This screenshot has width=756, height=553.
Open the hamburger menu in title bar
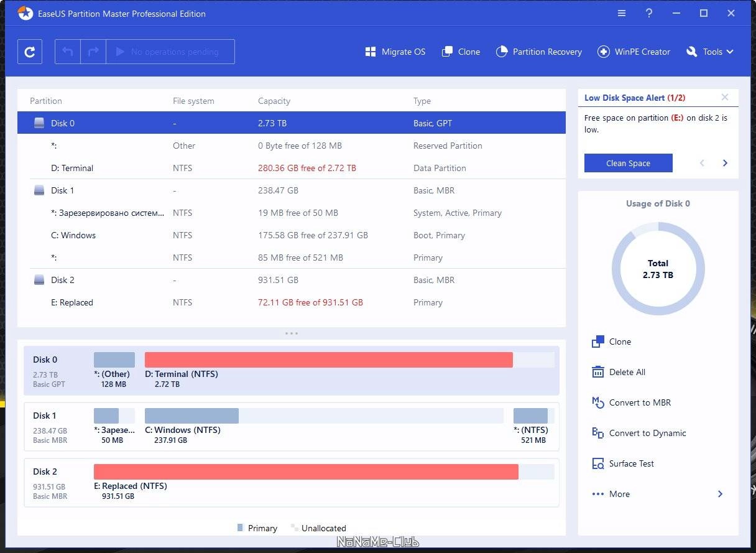tap(622, 13)
